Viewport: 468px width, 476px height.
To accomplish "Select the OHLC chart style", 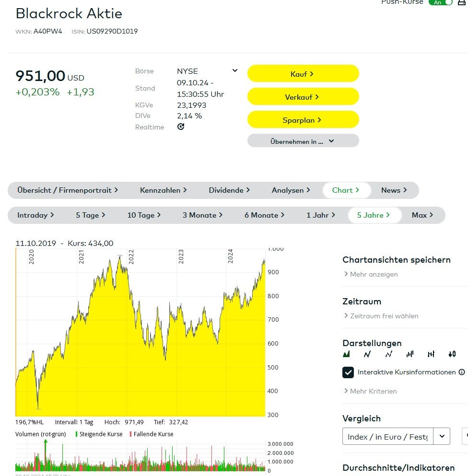I will click(x=431, y=354).
